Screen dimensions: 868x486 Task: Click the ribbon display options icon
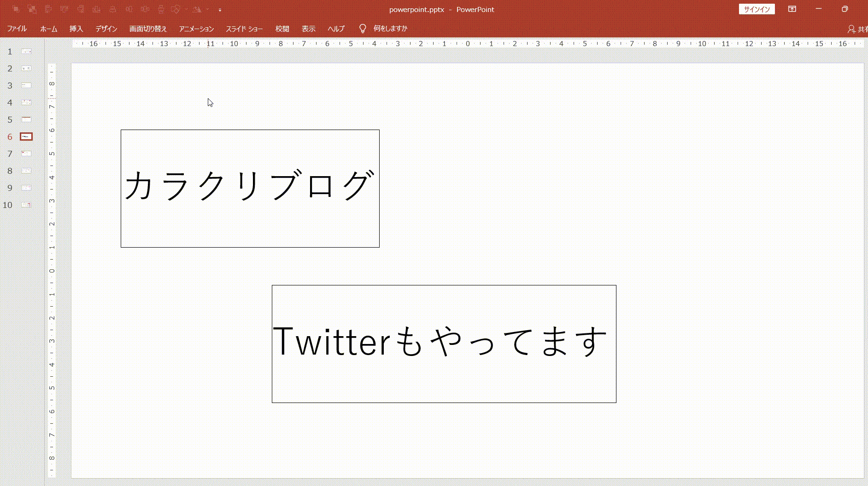(792, 9)
